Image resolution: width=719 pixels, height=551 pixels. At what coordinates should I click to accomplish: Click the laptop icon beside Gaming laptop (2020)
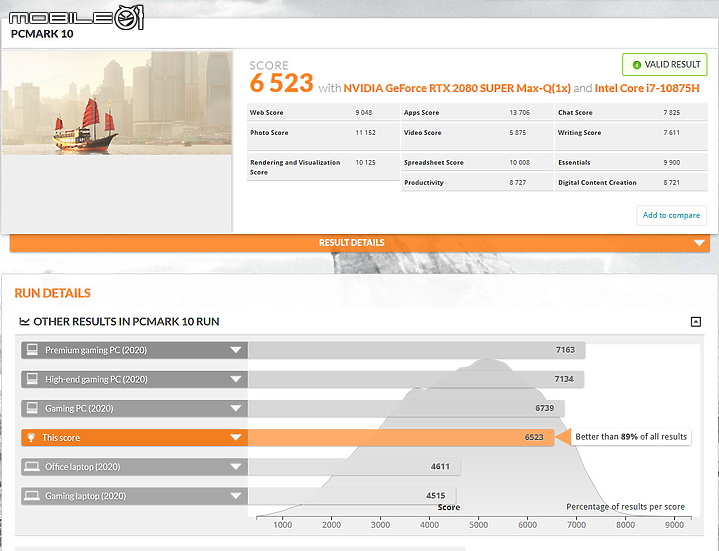[32, 496]
